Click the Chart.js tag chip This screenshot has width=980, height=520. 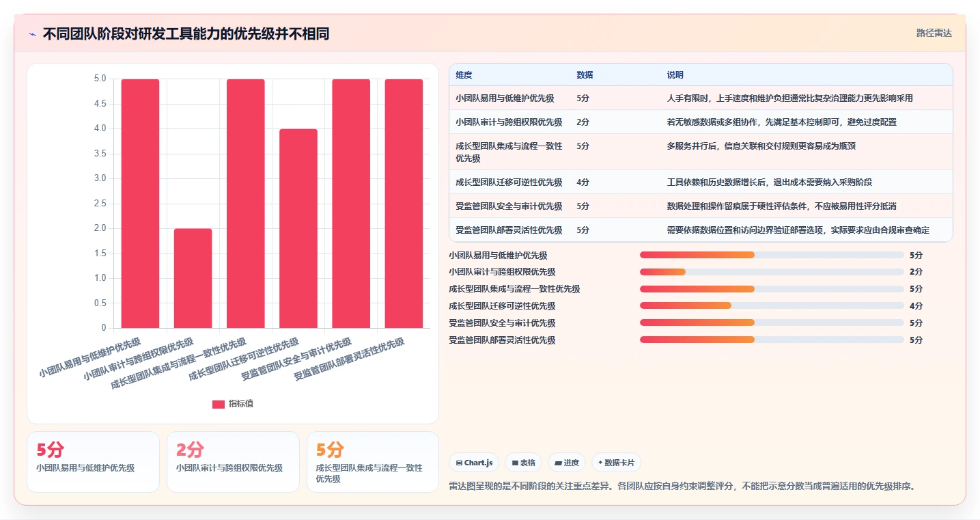point(475,463)
